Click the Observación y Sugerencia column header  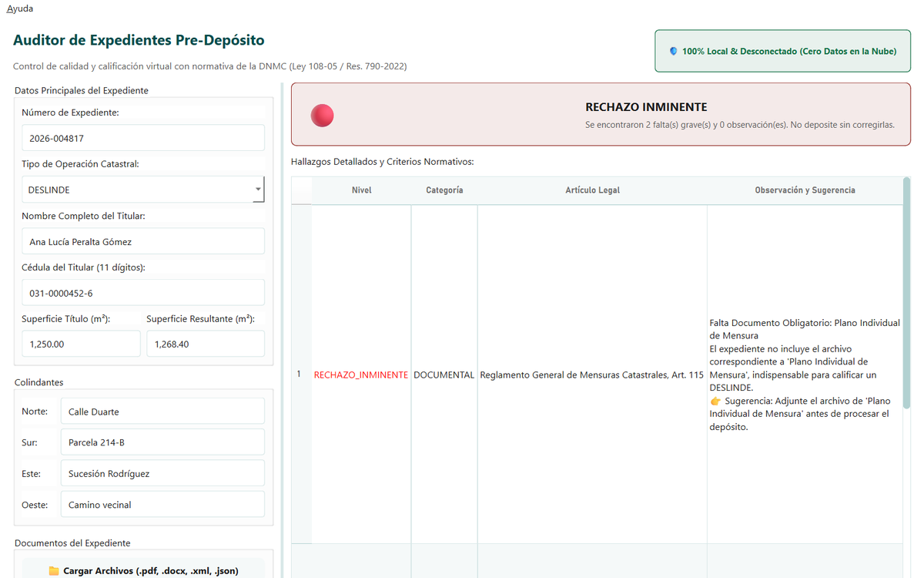tap(805, 190)
